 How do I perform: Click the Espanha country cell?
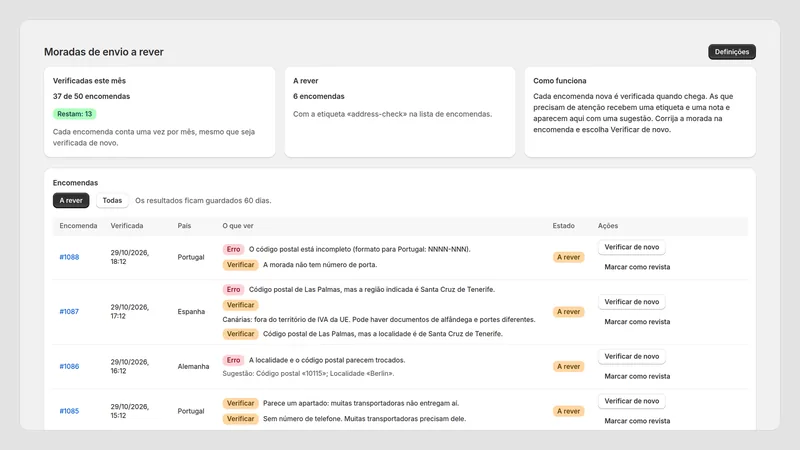(x=191, y=312)
